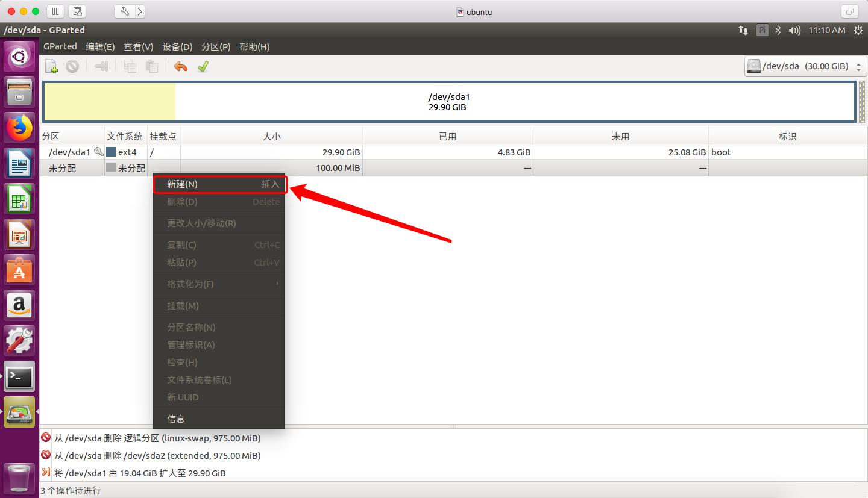The height and width of the screenshot is (498, 868).
Task: Click the 删除(D) context menu entry
Action: tap(218, 202)
